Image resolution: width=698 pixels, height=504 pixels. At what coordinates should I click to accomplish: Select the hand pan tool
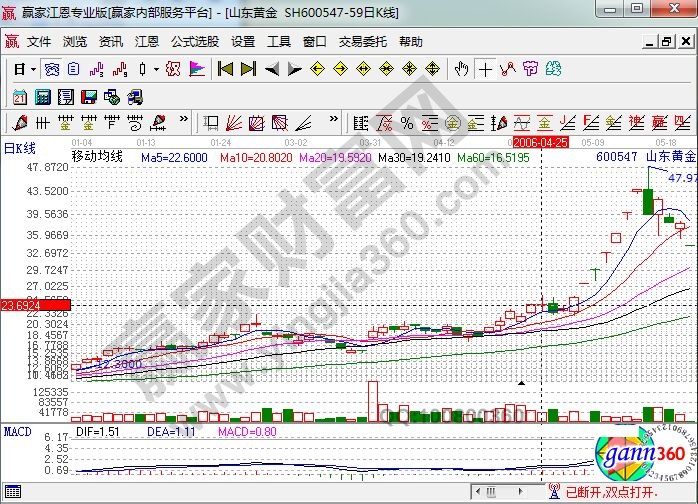pyautogui.click(x=461, y=69)
